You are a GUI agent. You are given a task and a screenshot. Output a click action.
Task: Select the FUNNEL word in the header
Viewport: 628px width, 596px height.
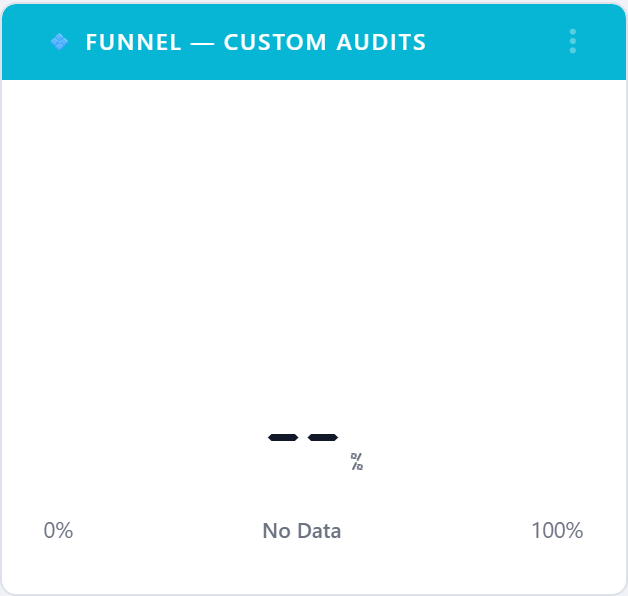pyautogui.click(x=133, y=42)
